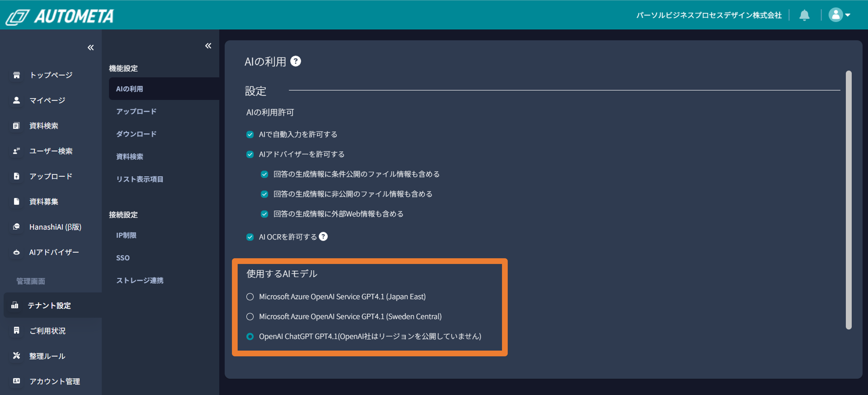Toggle AIアドバイザーを許可する checkbox
The width and height of the screenshot is (868, 395).
(250, 154)
